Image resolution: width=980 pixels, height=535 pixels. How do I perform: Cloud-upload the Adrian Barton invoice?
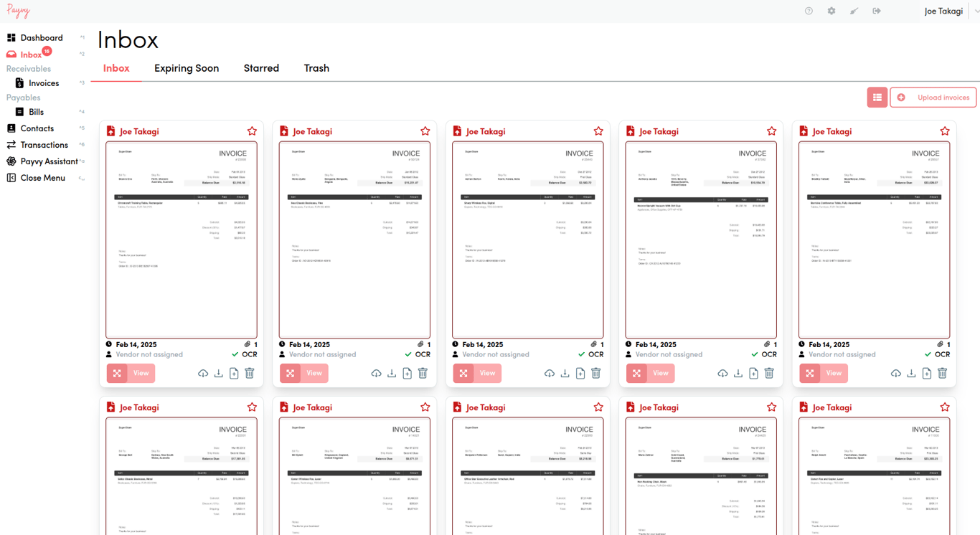tap(550, 374)
